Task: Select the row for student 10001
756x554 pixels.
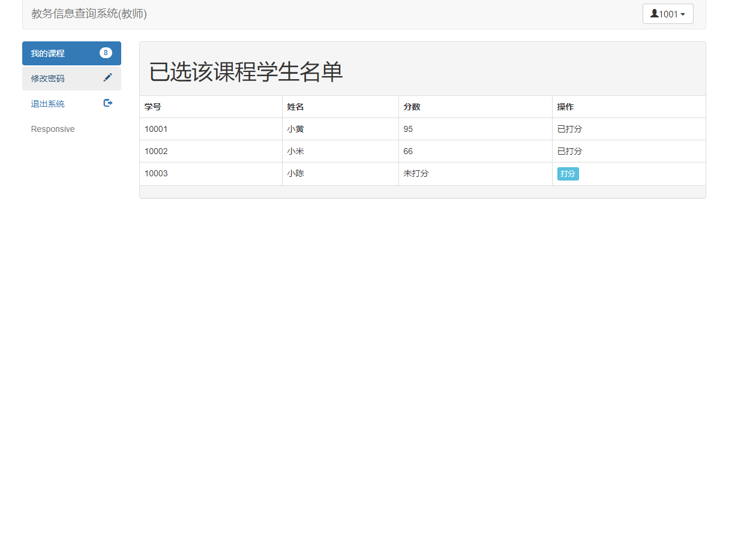Action: (x=156, y=128)
